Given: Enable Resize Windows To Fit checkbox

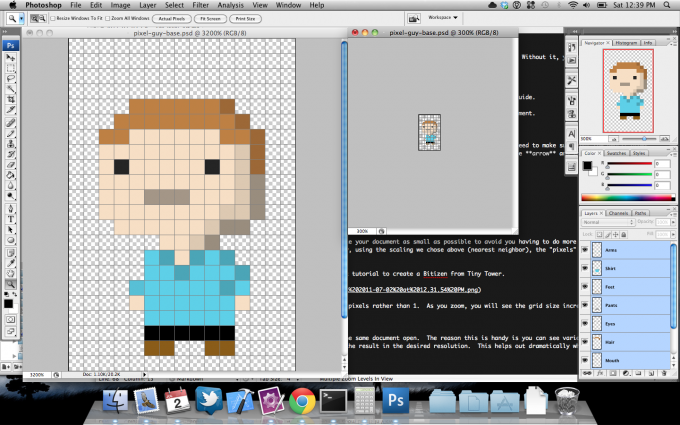Looking at the screenshot, I should (x=52, y=18).
